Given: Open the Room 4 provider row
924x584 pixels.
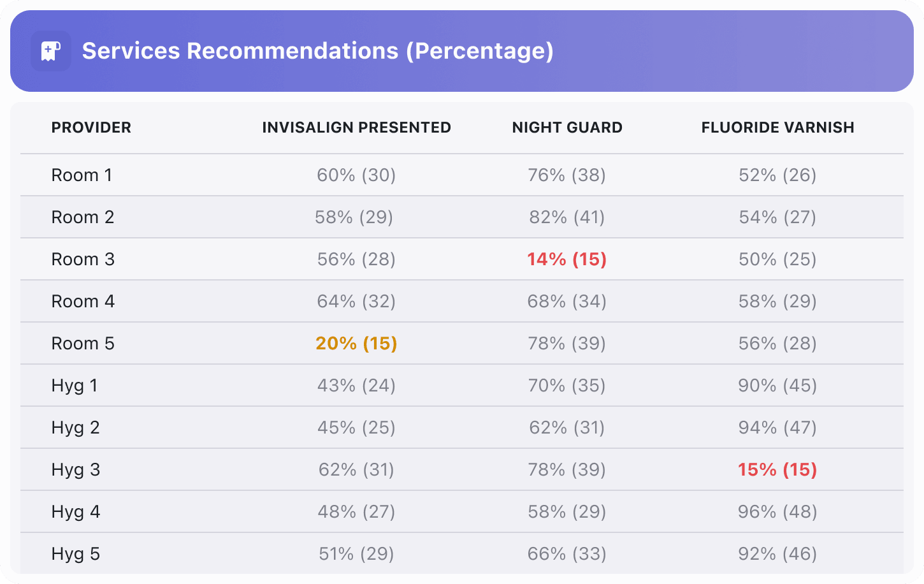Looking at the screenshot, I should pos(83,302).
